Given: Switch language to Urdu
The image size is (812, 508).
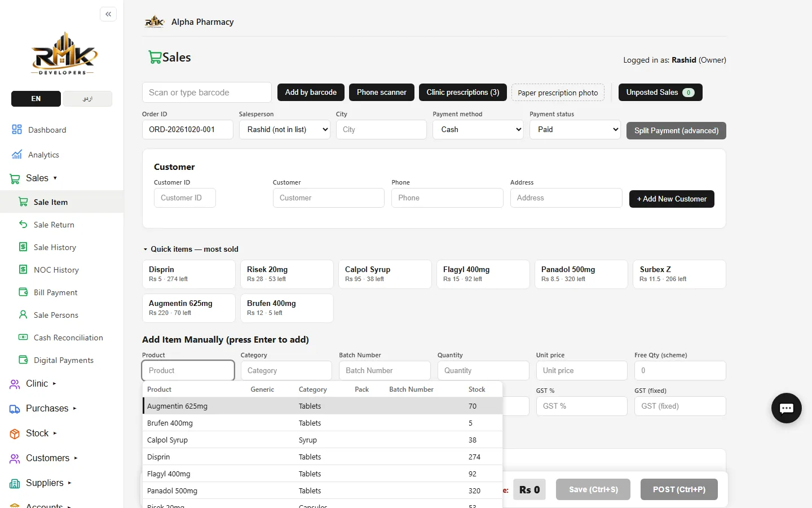Looking at the screenshot, I should click(87, 99).
